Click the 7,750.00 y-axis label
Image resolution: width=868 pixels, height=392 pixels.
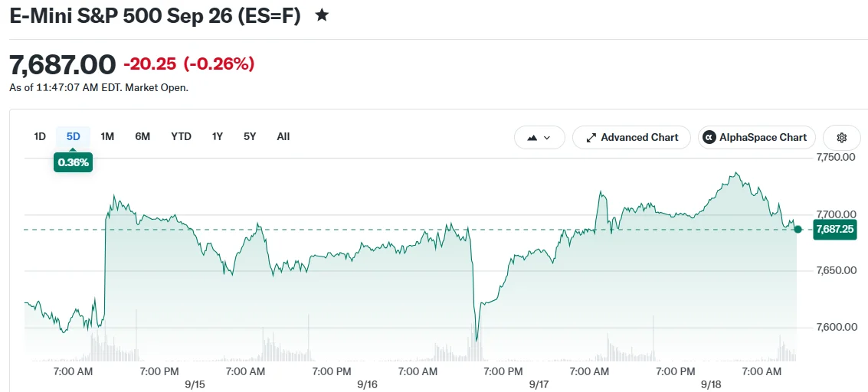click(x=837, y=158)
